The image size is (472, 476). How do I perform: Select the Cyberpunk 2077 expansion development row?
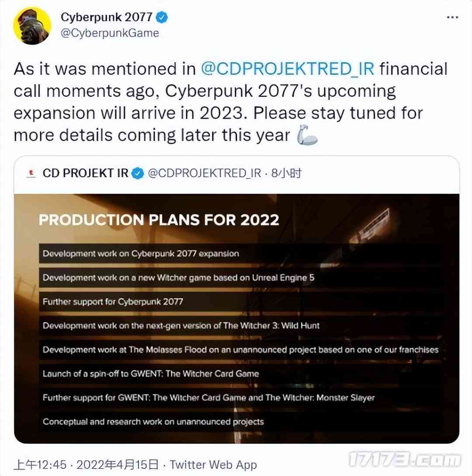click(x=141, y=253)
